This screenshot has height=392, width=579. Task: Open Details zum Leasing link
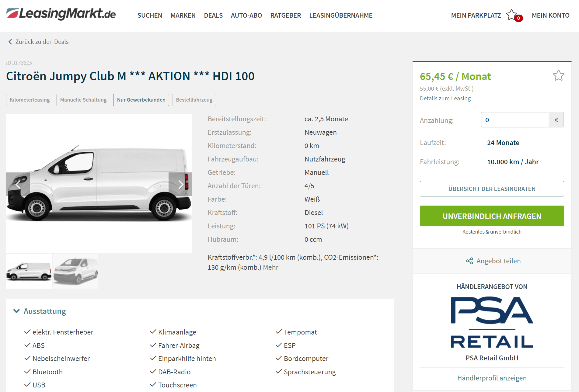445,98
